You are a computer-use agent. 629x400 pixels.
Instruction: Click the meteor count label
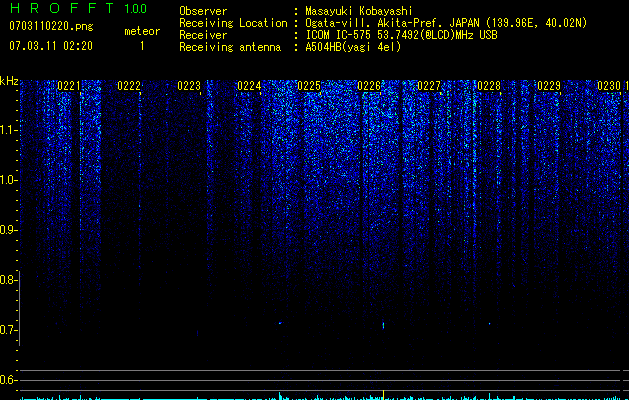click(x=142, y=31)
